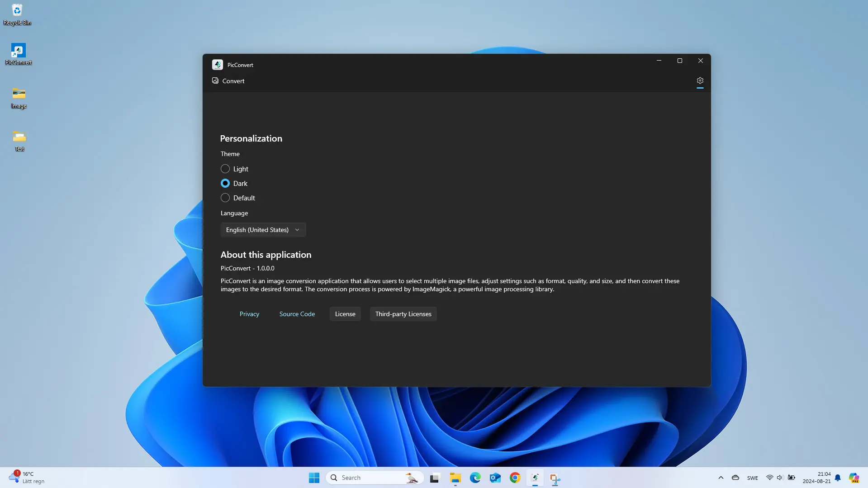Maximize the PicConvert window
868x488 pixels.
click(680, 61)
